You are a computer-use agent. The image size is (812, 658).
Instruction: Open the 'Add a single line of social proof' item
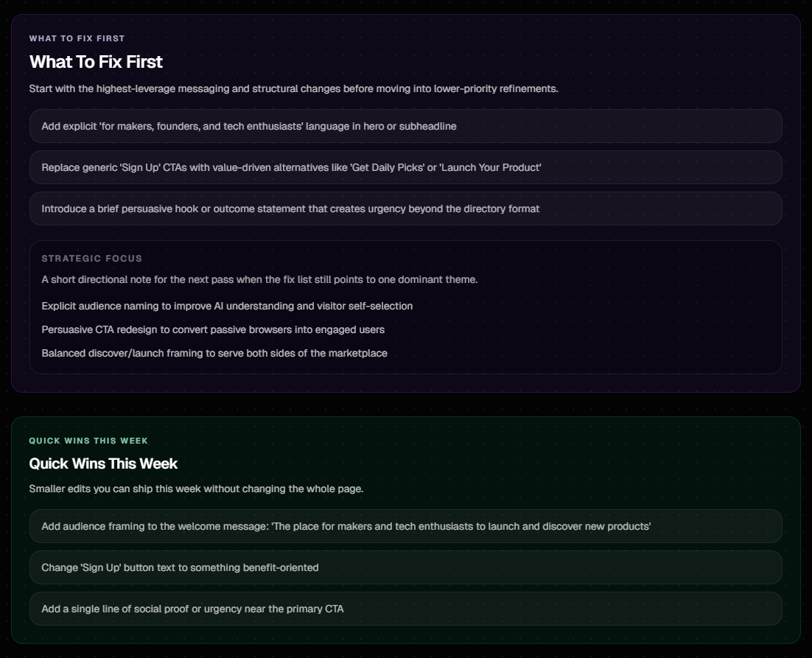coord(192,609)
